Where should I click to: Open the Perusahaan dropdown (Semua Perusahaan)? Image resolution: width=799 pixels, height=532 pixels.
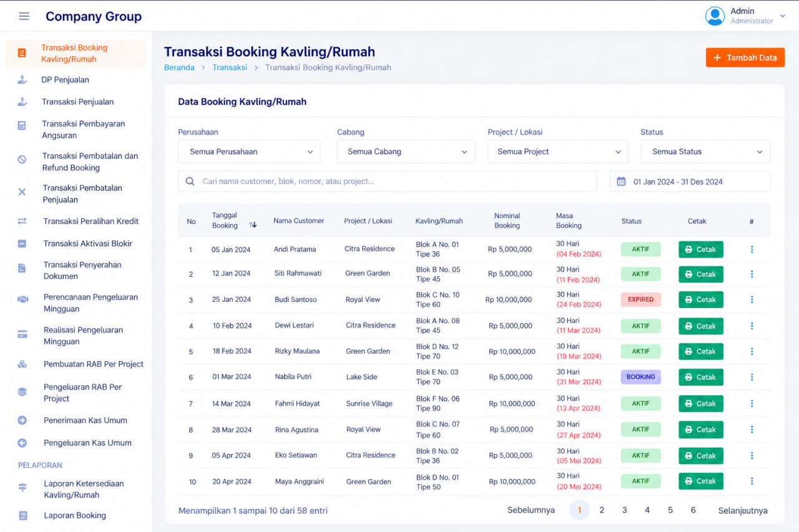tap(249, 152)
